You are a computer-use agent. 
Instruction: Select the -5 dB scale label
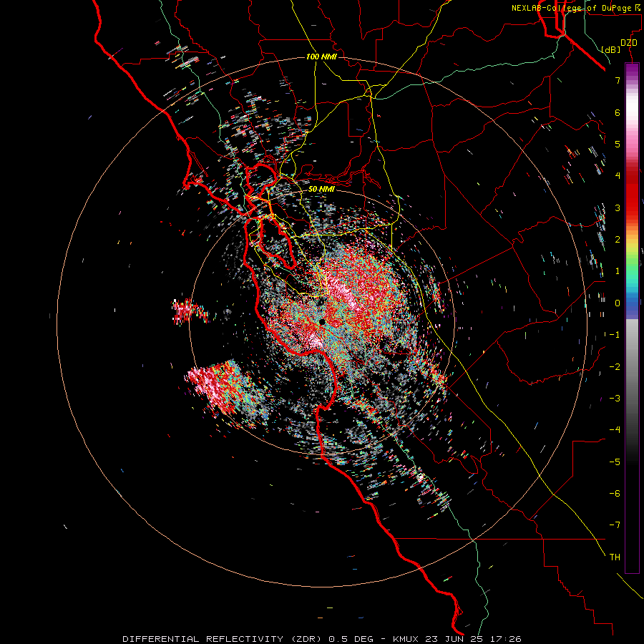(x=615, y=462)
